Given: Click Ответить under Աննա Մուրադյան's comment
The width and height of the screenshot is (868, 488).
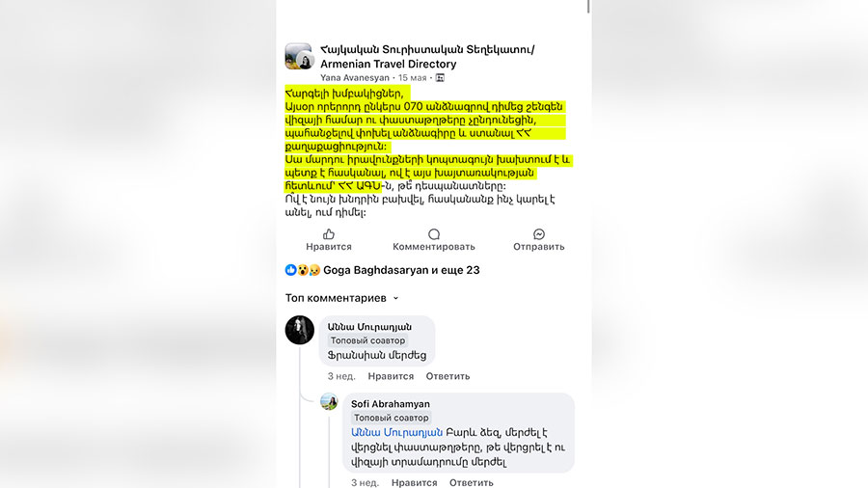Looking at the screenshot, I should coord(448,376).
